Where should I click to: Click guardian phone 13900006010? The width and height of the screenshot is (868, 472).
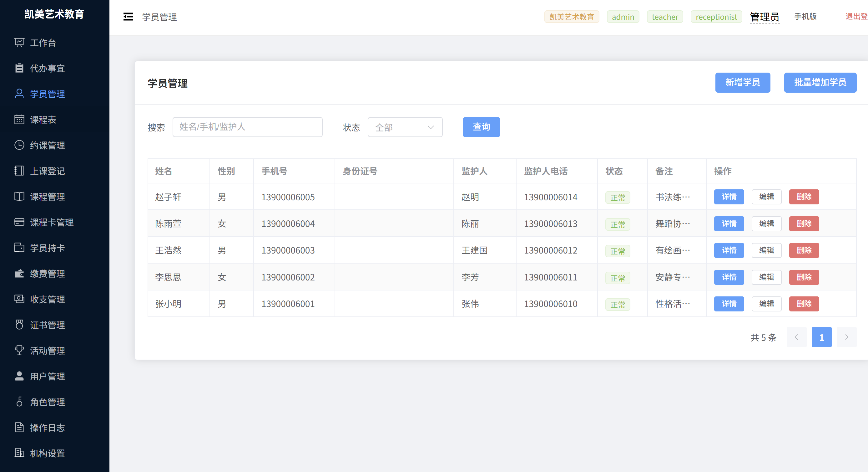(551, 304)
